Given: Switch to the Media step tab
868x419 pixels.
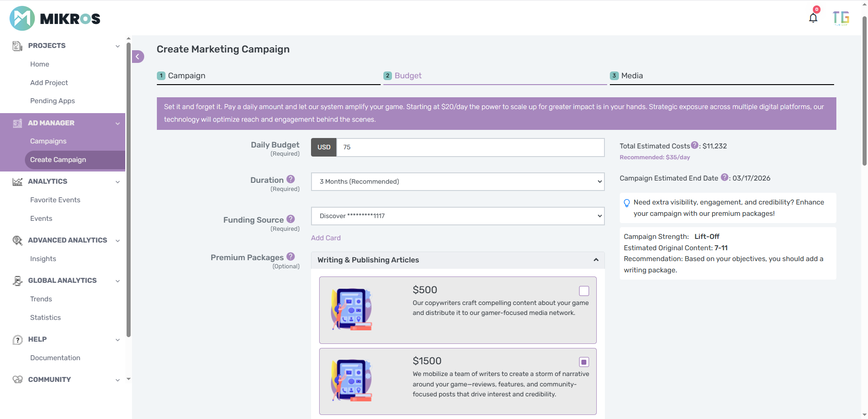Looking at the screenshot, I should point(632,76).
